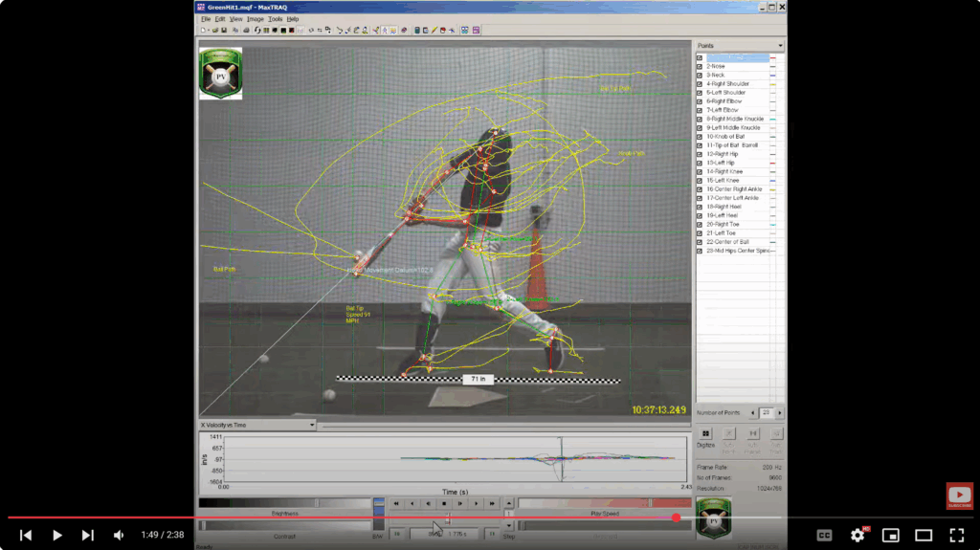Toggle the 4-Right Shoulder point checkbox
This screenshot has height=550, width=980.
pos(700,84)
